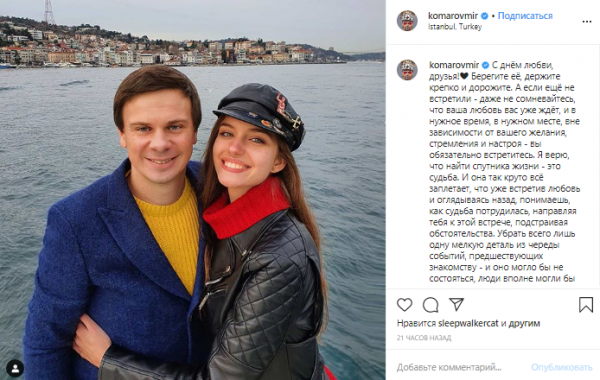
Task: Open komarovmir username in caption
Action: 454,65
